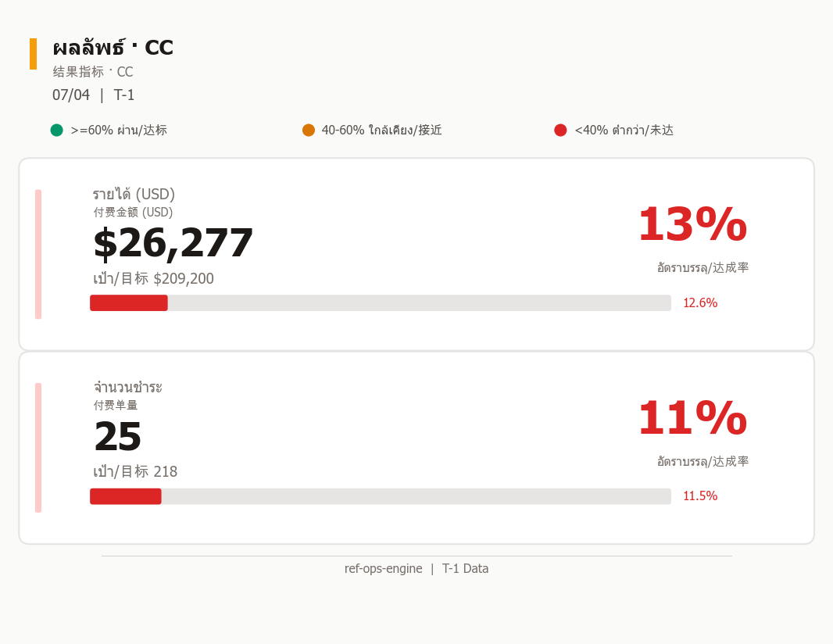Click the รายได้ (USD) metric label
833x644 pixels.
(134, 193)
